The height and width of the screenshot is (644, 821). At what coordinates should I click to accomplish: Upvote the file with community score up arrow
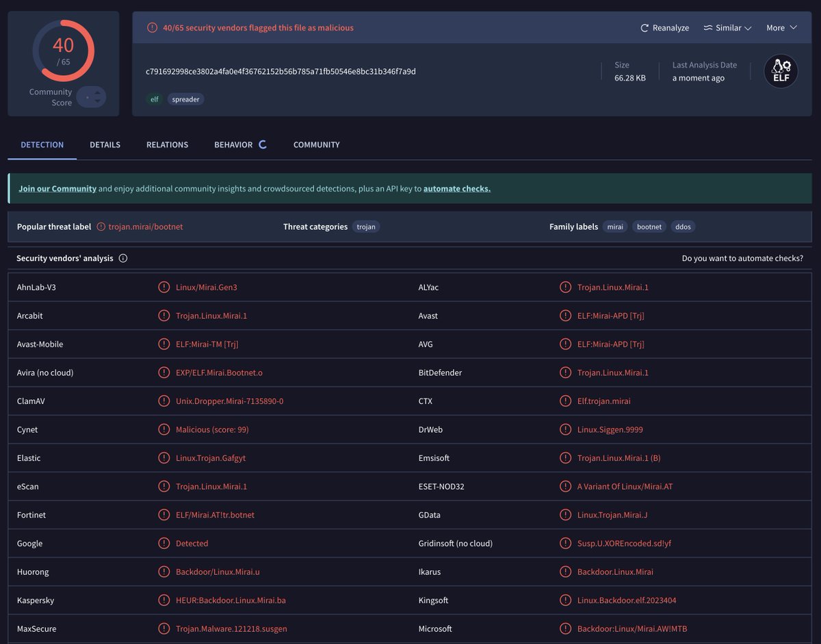point(97,92)
